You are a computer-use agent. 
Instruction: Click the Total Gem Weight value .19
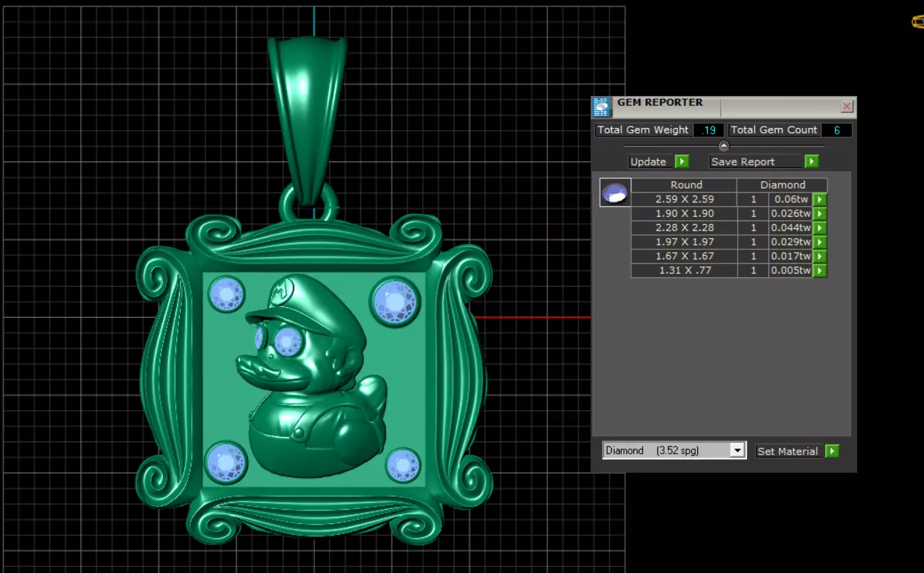709,130
